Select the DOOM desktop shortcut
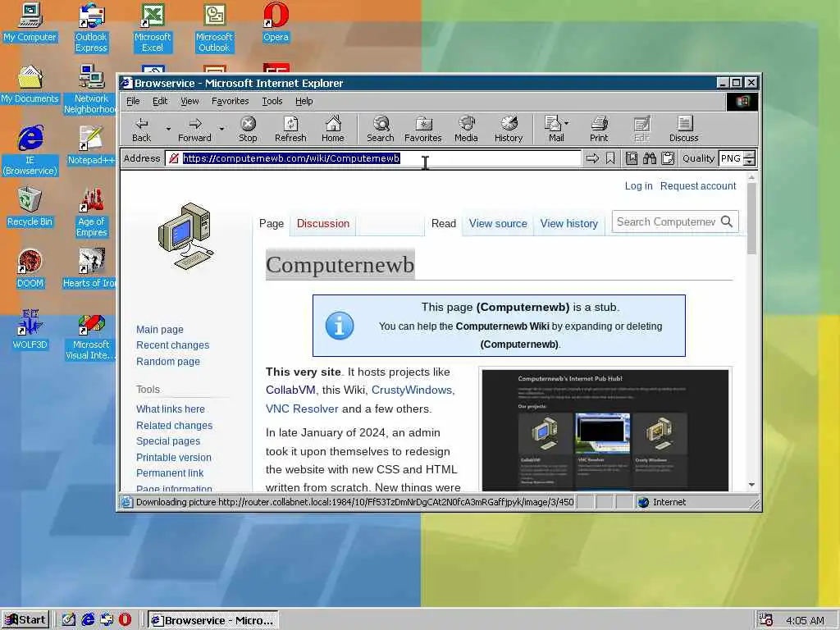 coord(30,269)
